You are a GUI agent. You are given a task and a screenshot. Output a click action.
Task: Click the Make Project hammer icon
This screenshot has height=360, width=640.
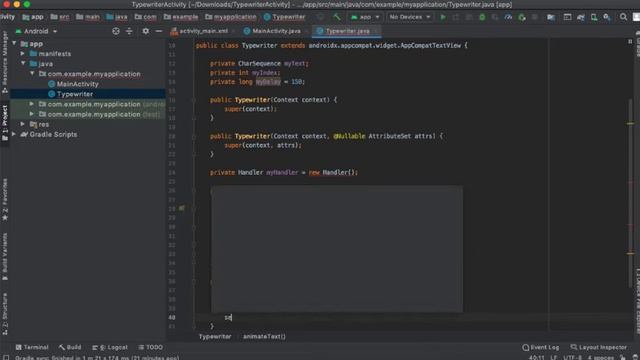point(337,17)
